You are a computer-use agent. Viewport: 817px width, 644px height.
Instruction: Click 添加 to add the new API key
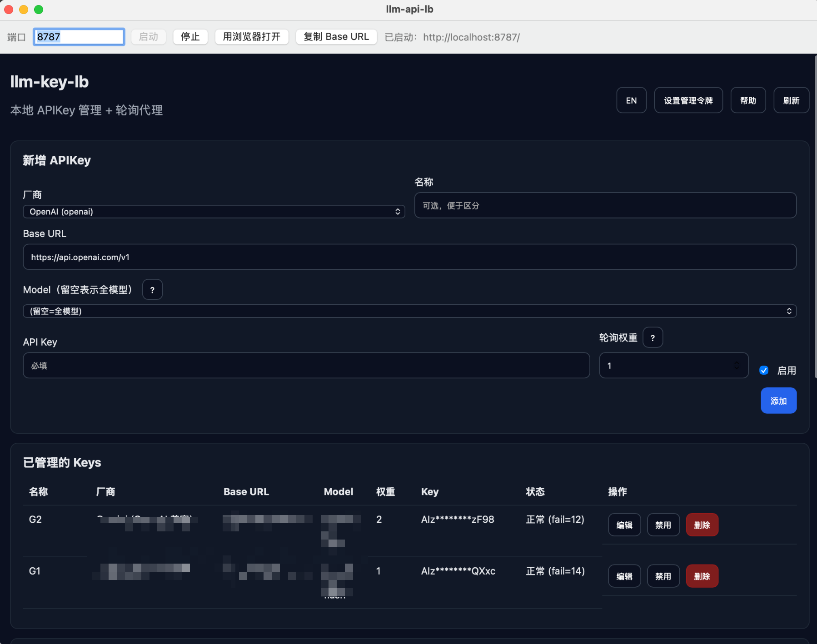tap(778, 401)
